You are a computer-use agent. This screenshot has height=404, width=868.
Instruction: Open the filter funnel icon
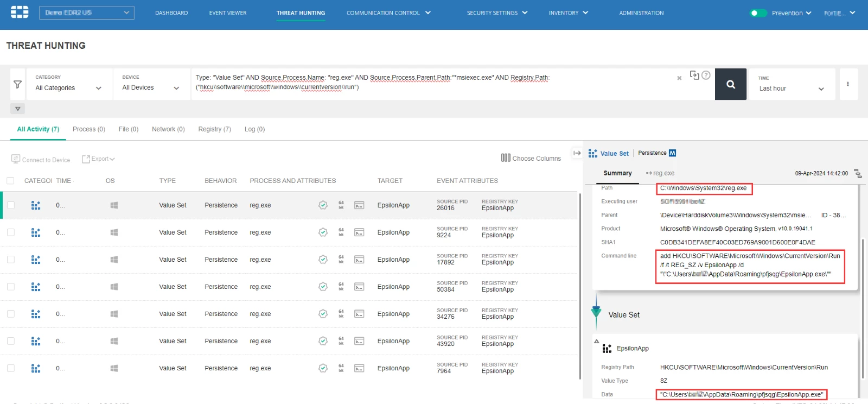(17, 84)
